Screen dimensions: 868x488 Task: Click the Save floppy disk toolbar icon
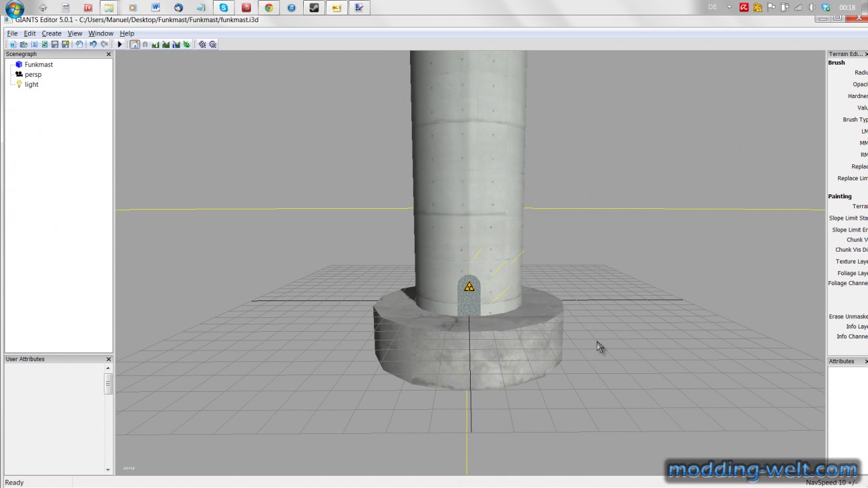[x=55, y=45]
